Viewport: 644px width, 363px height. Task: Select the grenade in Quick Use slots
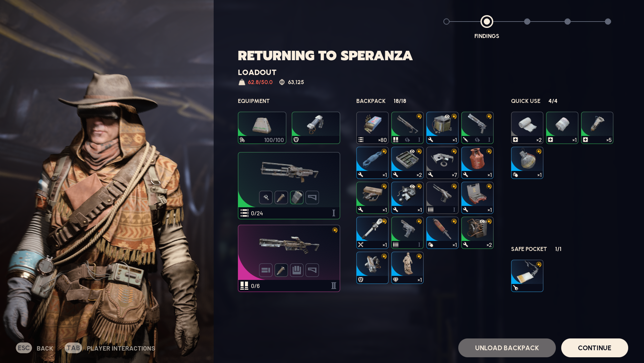(x=527, y=163)
